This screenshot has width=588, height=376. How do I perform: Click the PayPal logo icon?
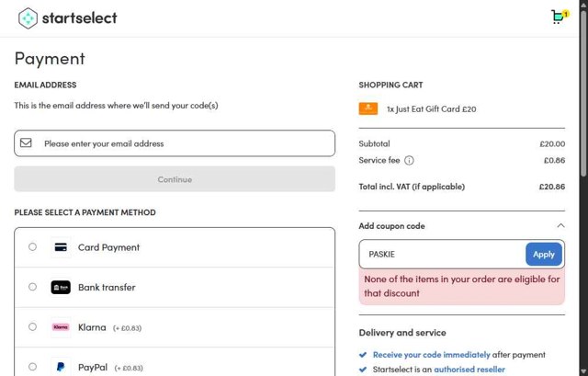[x=61, y=367]
